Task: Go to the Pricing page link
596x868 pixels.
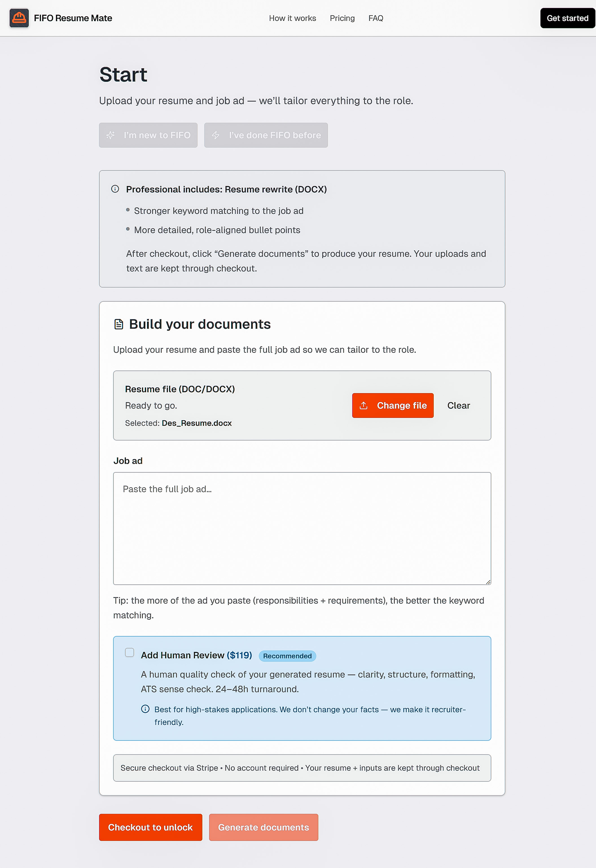Action: [x=342, y=18]
